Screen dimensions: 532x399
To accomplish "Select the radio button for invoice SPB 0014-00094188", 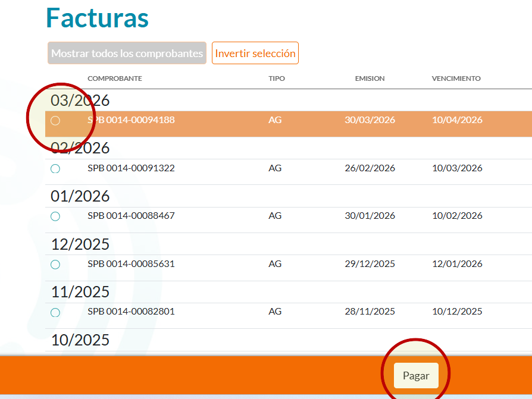I will tap(55, 120).
